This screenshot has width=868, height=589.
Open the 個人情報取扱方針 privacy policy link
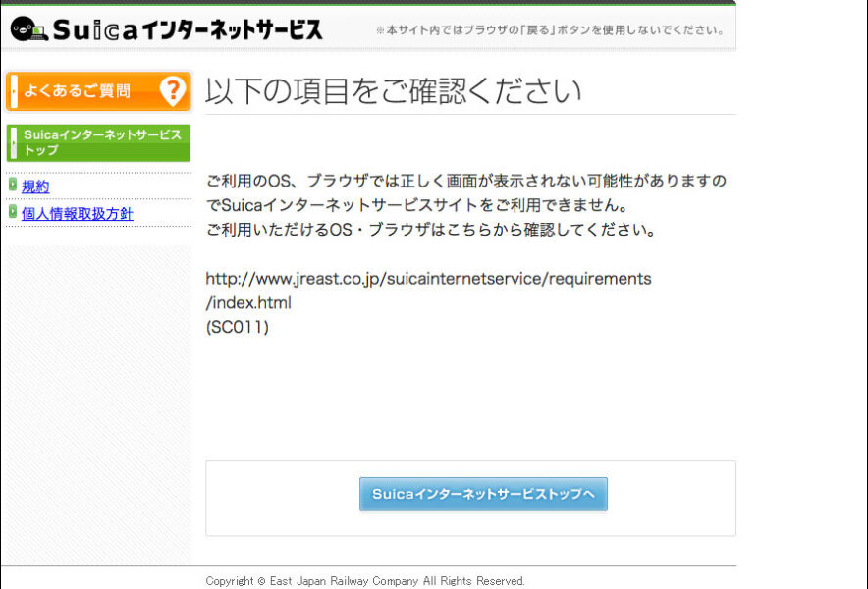tap(77, 214)
